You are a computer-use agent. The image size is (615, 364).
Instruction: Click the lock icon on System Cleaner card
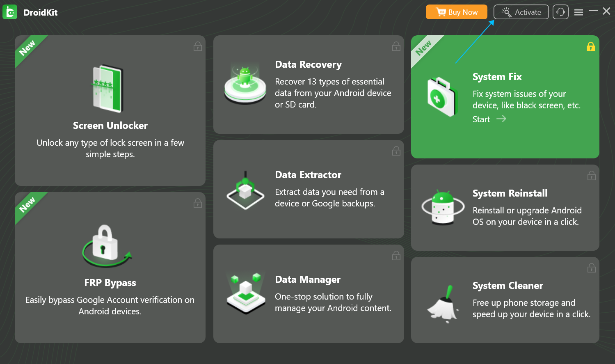pyautogui.click(x=592, y=268)
